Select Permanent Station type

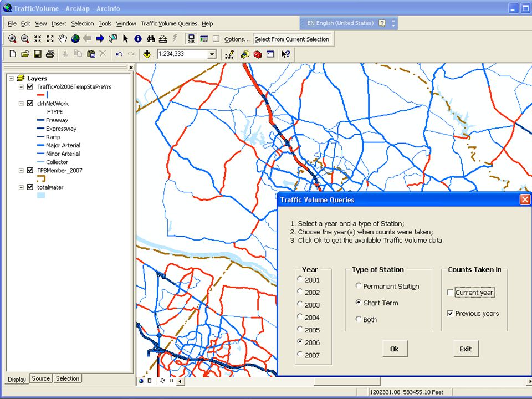pyautogui.click(x=359, y=286)
